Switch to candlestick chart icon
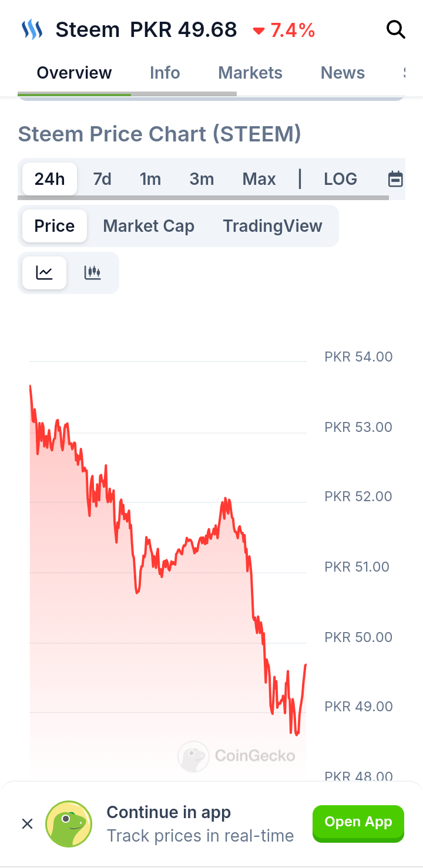 click(x=93, y=272)
